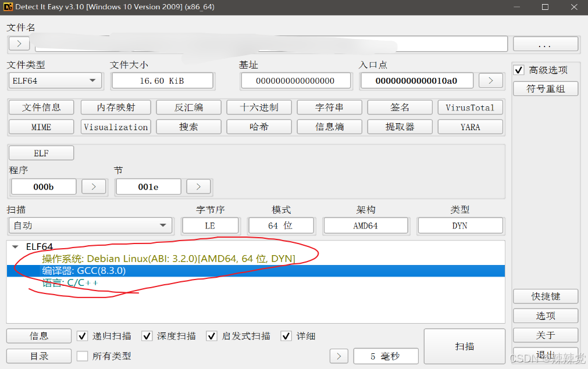Maximize the Detect It Easy window
Image resolution: width=588 pixels, height=369 pixels.
tap(545, 7)
